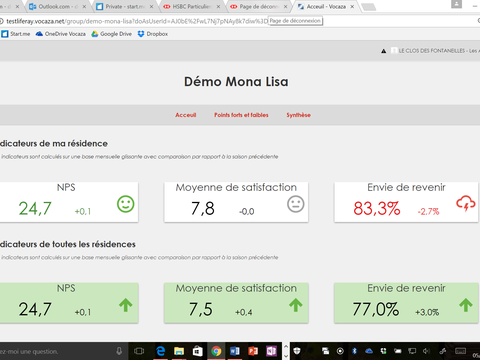Open the Points forts et faibles tab
Image resolution: width=480 pixels, height=360 pixels.
241,115
